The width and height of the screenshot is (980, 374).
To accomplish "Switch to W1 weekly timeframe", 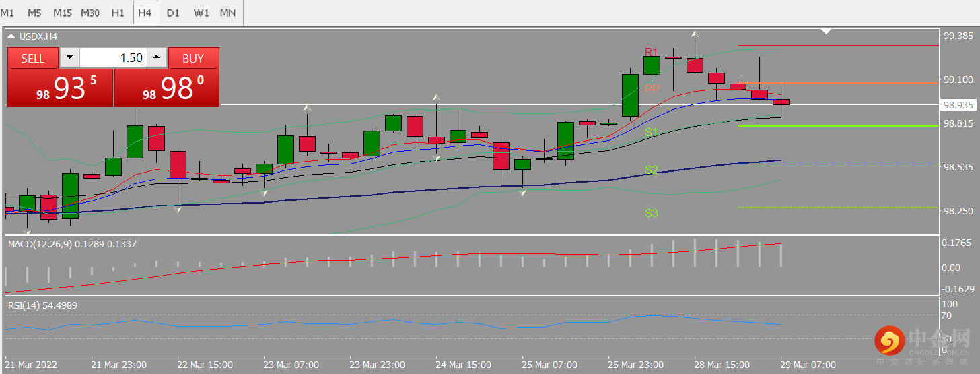I will [x=201, y=13].
